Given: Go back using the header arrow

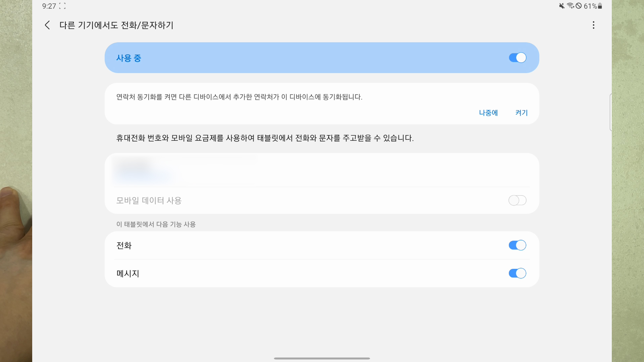Looking at the screenshot, I should (47, 25).
